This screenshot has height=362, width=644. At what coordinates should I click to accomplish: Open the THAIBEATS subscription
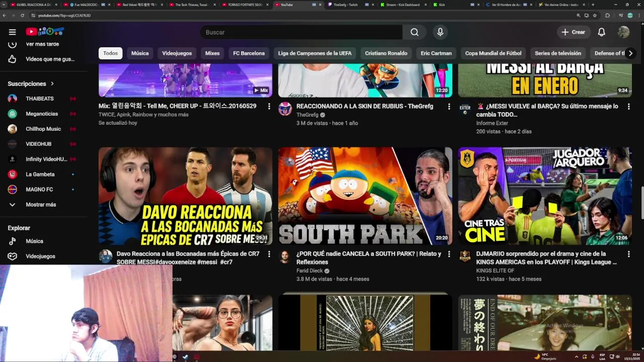pyautogui.click(x=43, y=99)
